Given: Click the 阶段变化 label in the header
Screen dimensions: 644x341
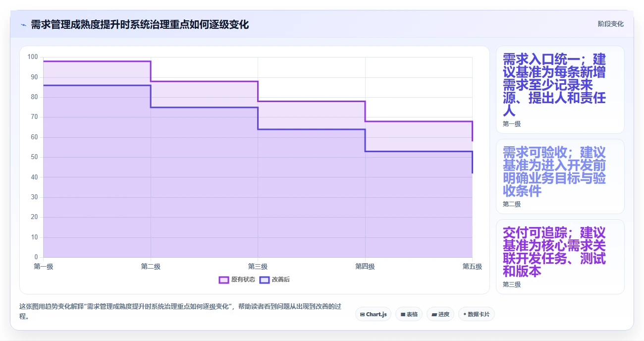Looking at the screenshot, I should (611, 24).
